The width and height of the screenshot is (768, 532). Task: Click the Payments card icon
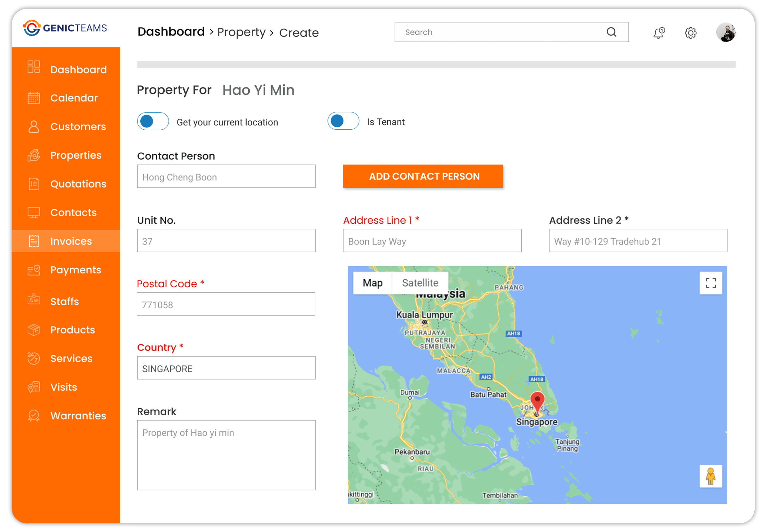tap(34, 270)
